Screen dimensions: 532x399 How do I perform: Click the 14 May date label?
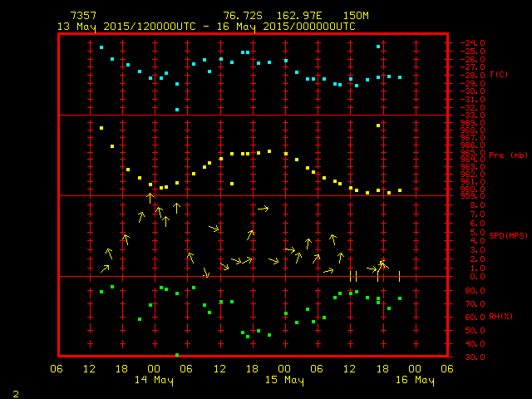(154, 380)
